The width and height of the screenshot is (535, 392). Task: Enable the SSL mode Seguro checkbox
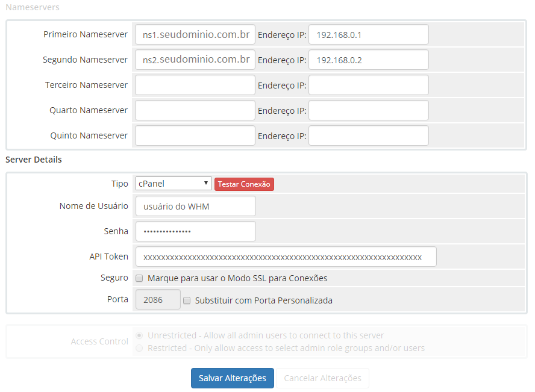(139, 278)
